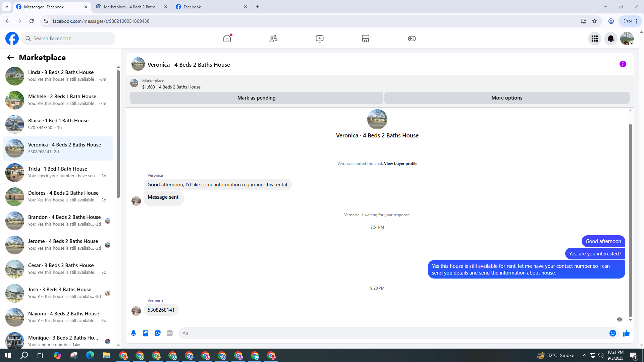Click Veronica's message 5308268141
The image size is (644, 362).
(161, 310)
